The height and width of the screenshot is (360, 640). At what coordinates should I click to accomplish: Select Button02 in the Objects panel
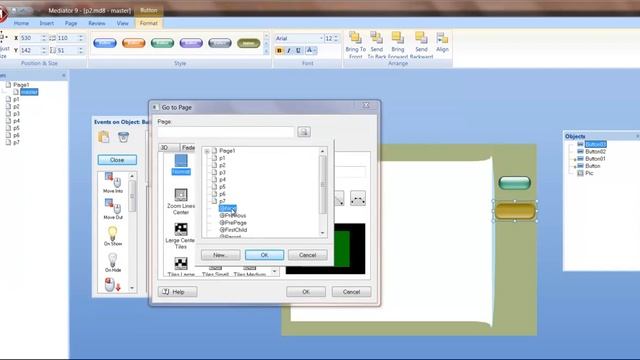[595, 151]
